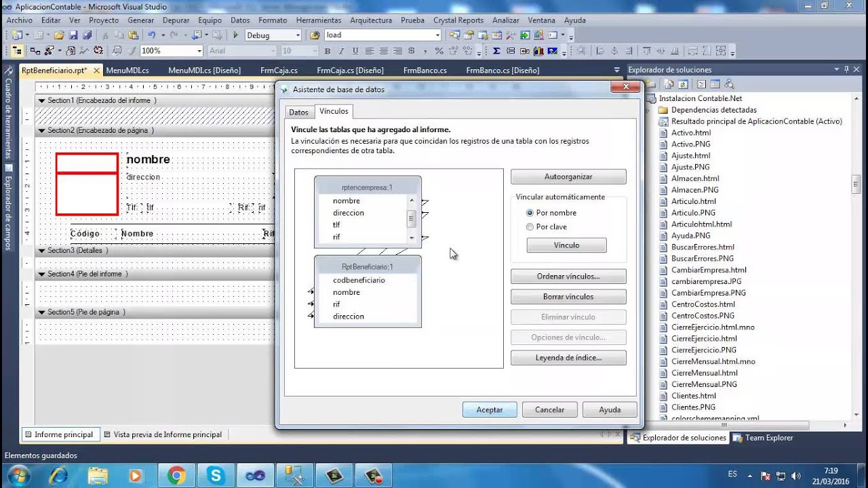Select the 'Por clave' radio option
Viewport: 868px width, 488px height.
[530, 227]
